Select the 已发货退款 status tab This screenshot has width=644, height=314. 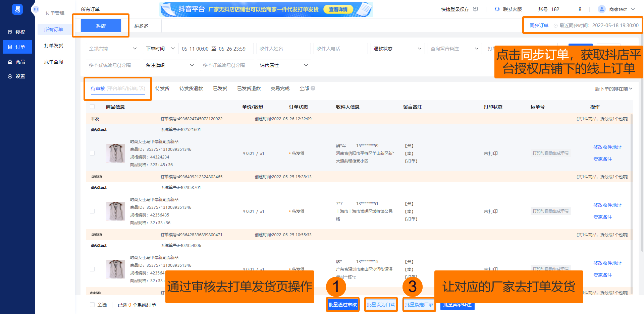249,88
